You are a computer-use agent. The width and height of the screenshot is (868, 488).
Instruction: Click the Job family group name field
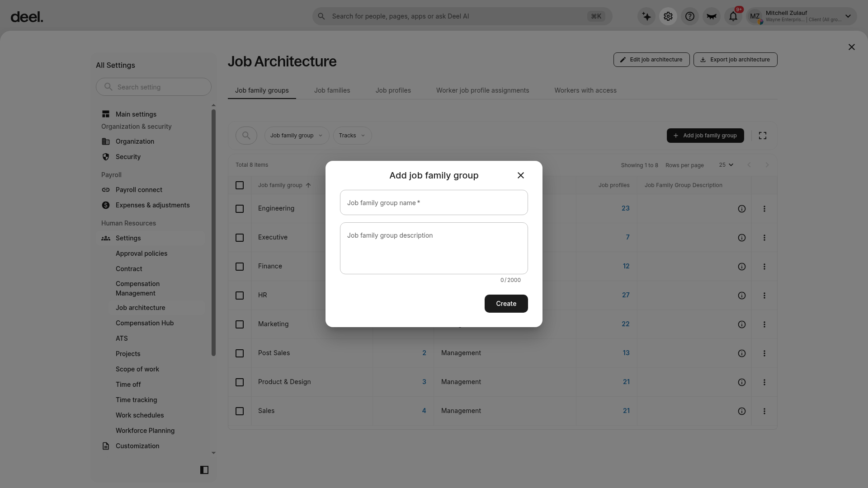click(434, 202)
